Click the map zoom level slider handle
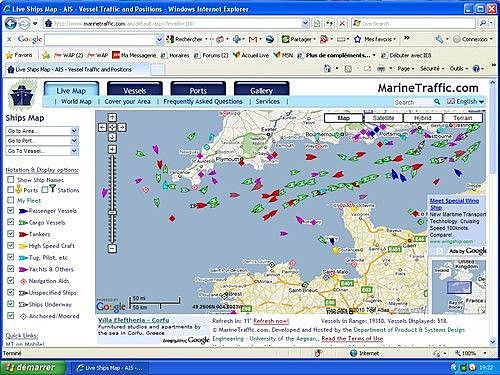The width and height of the screenshot is (500, 375). 112,212
